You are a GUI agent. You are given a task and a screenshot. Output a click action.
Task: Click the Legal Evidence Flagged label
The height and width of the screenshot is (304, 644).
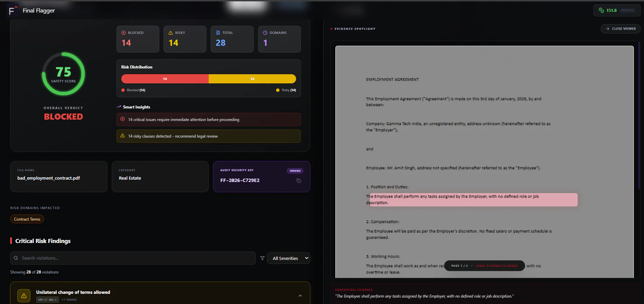[x=497, y=266]
